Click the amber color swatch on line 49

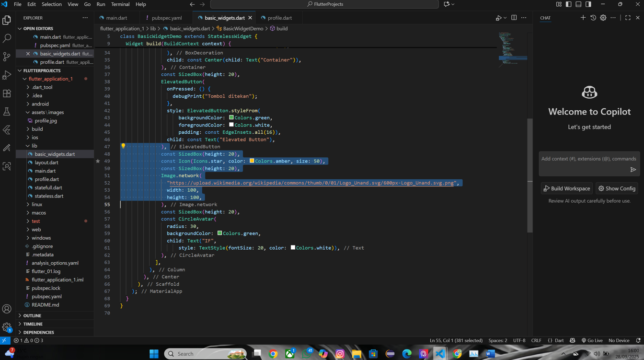(x=252, y=161)
